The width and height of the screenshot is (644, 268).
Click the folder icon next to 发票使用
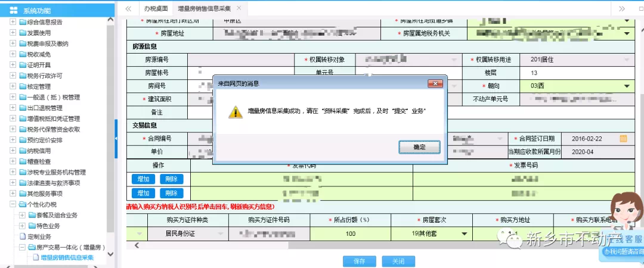(x=23, y=33)
